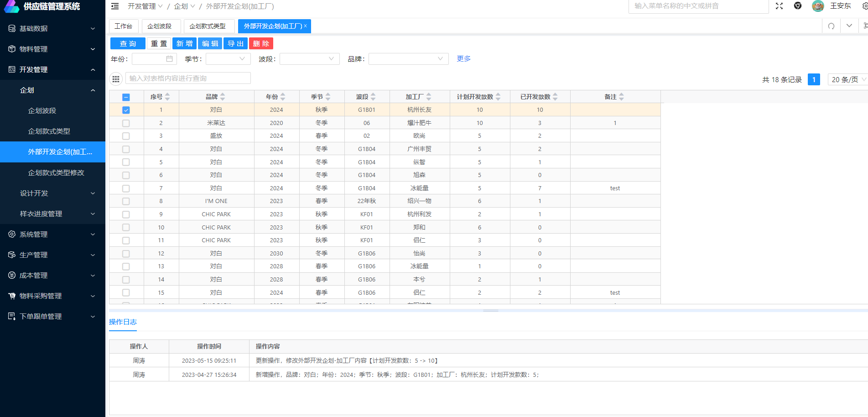The image size is (868, 417).
Task: Switch to the 企划波段 tab
Action: click(160, 26)
